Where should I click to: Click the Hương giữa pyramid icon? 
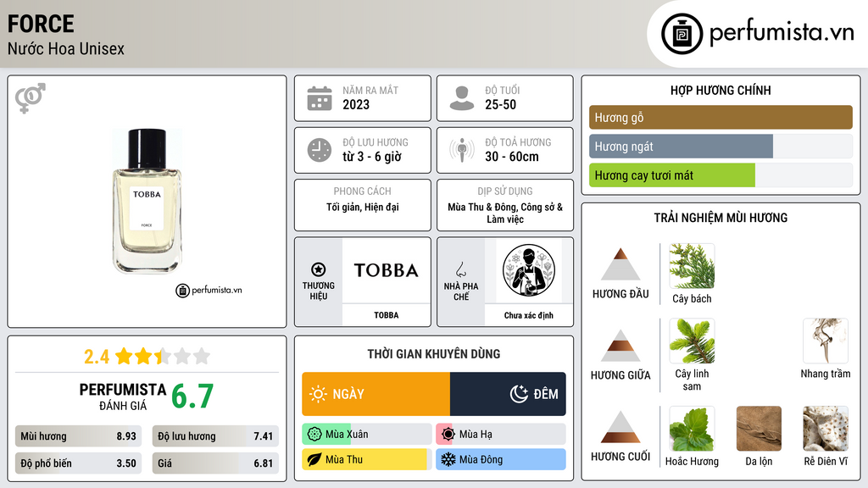pos(620,346)
